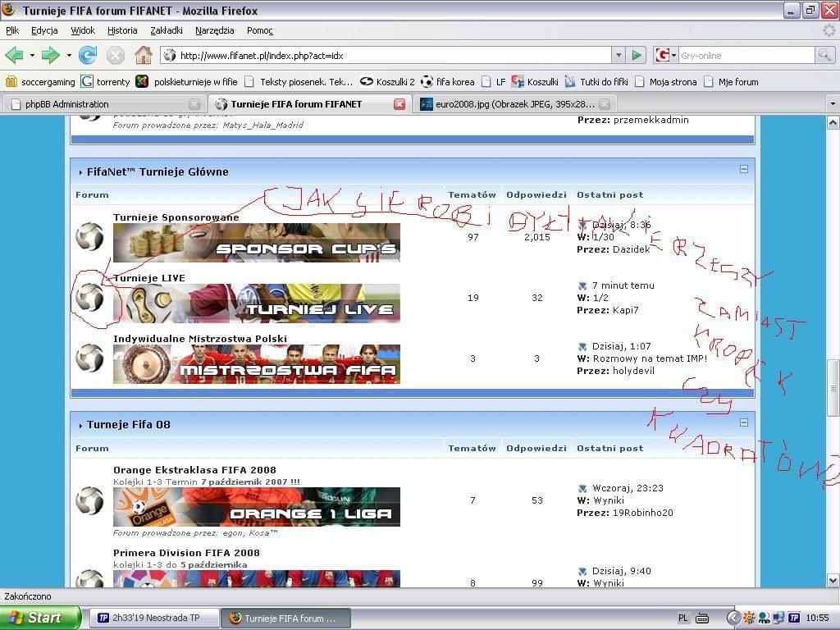Open the Koszulki 2 bookmark
The width and height of the screenshot is (840, 630).
point(387,82)
